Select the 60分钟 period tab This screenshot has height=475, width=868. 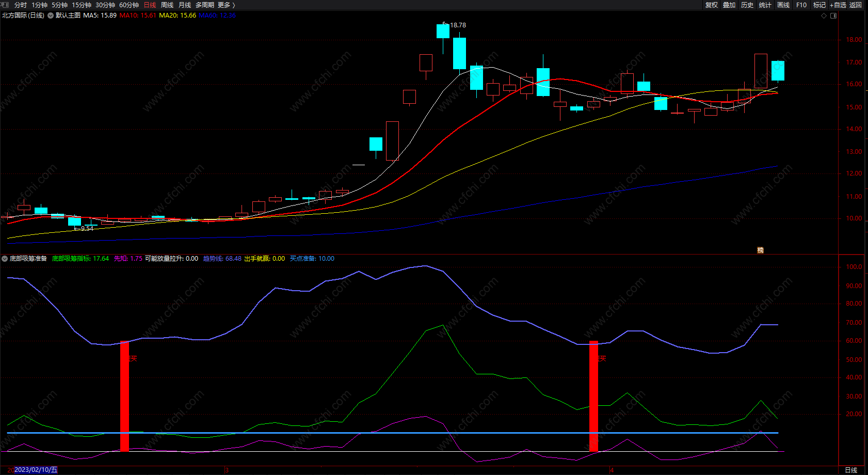(129, 5)
